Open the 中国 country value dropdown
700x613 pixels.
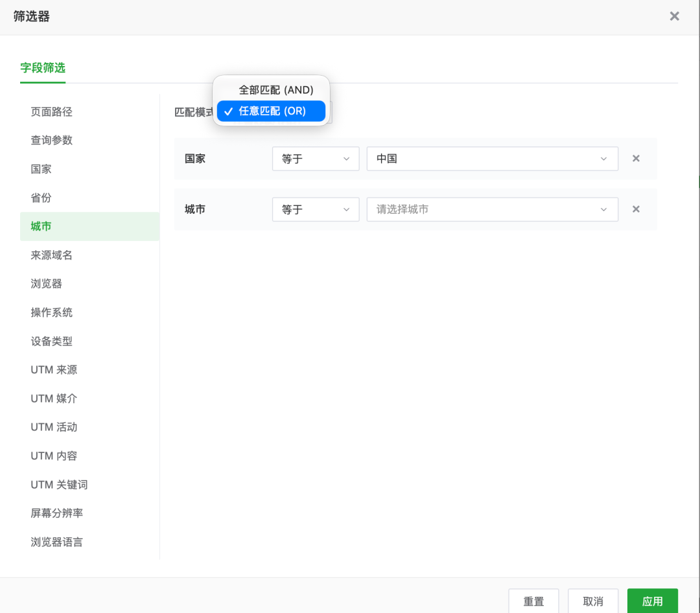click(x=493, y=159)
